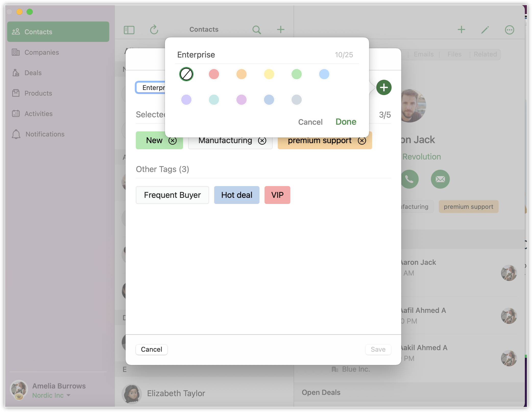The image size is (532, 412).
Task: Click Cancel in the Enterprise color popup
Action: 310,122
